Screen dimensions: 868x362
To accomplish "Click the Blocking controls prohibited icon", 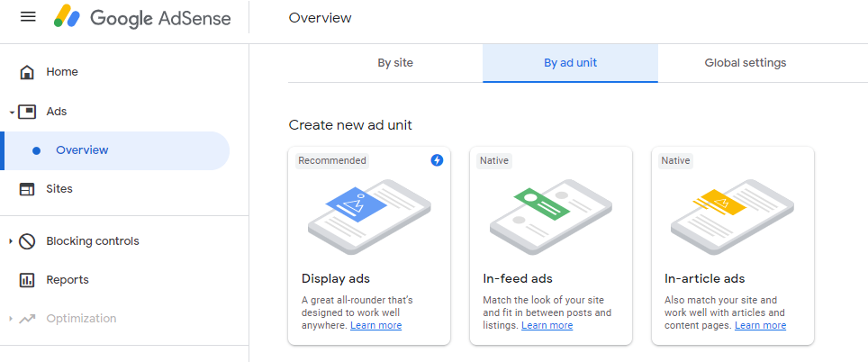I will tap(27, 241).
